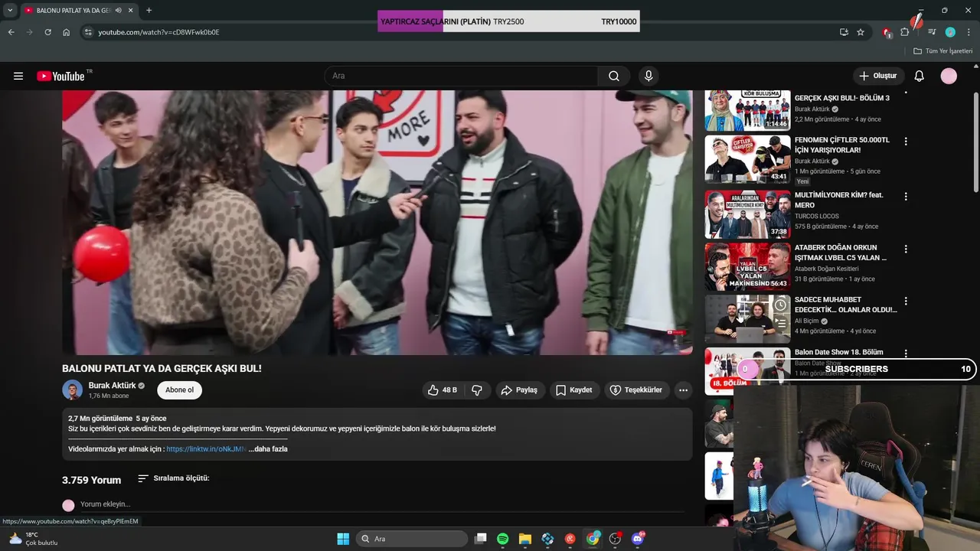The height and width of the screenshot is (551, 980).
Task: Open the Sıralama ölçütü sort dropdown
Action: pyautogui.click(x=174, y=478)
